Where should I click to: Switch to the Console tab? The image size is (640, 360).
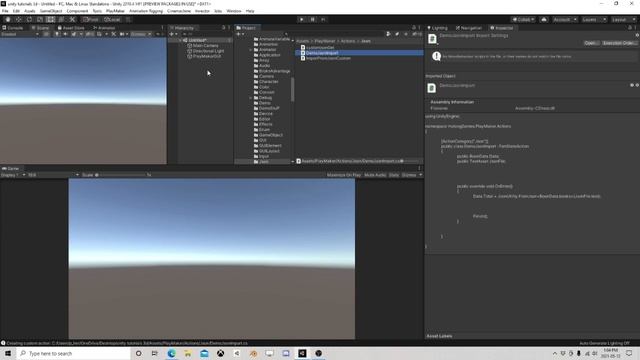click(x=13, y=28)
